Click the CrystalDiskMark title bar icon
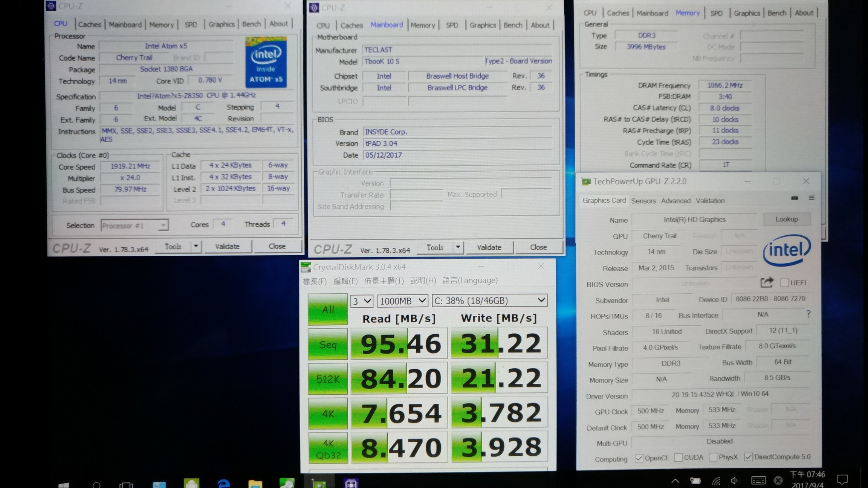The height and width of the screenshot is (488, 868). pos(306,267)
